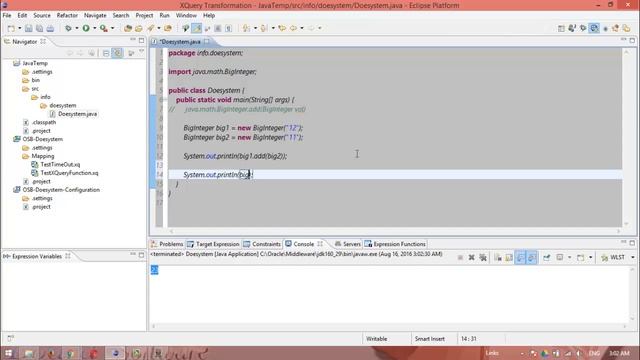Toggle the Block Selection Mode toolbar button
This screenshot has height=360, width=640.
click(218, 28)
